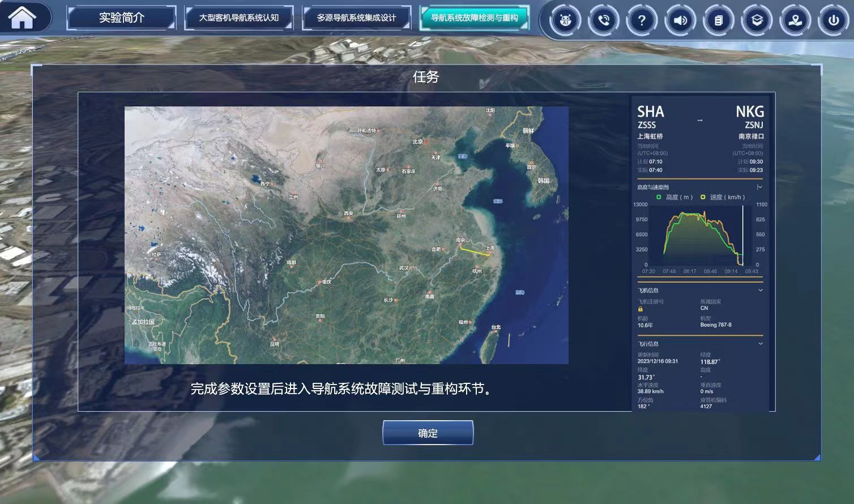Go home via the house icon
Image resolution: width=854 pixels, height=504 pixels.
[23, 18]
